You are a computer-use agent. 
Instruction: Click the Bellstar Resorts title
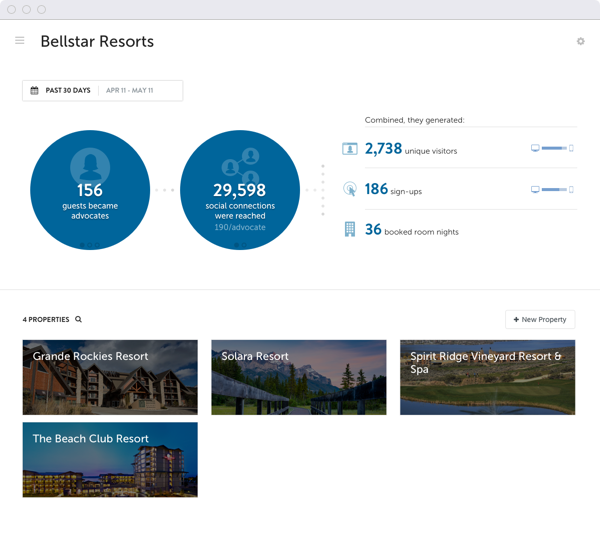pos(97,42)
